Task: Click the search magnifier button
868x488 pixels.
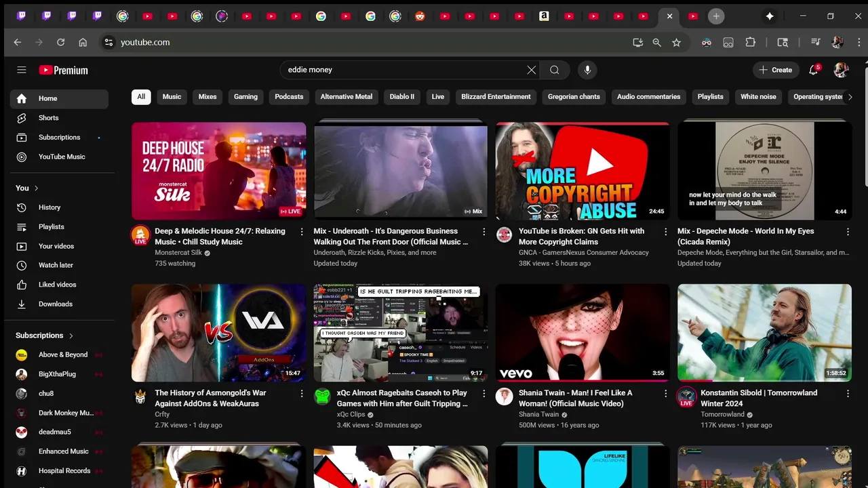Action: tap(555, 70)
